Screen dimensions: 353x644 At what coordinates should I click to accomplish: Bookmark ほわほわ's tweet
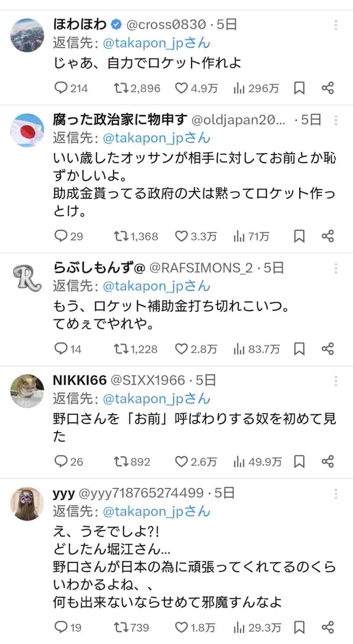pyautogui.click(x=299, y=88)
